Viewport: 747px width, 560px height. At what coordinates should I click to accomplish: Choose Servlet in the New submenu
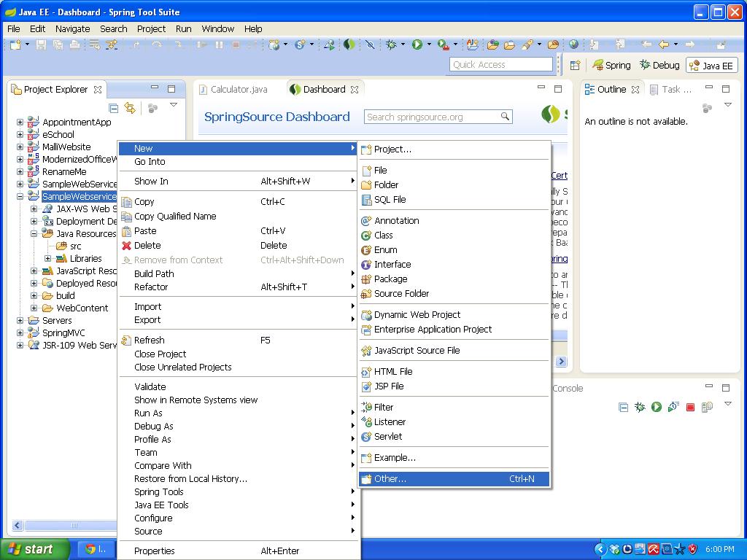pyautogui.click(x=387, y=436)
